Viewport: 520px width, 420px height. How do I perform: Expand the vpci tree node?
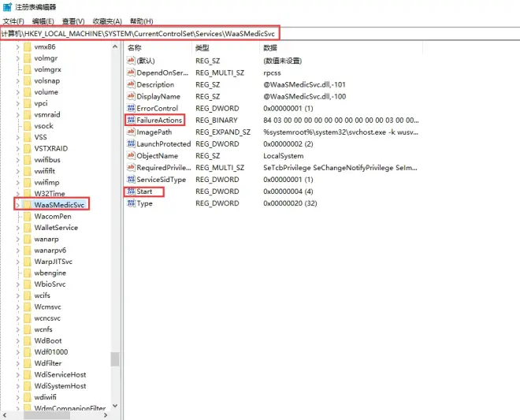pyautogui.click(x=17, y=103)
